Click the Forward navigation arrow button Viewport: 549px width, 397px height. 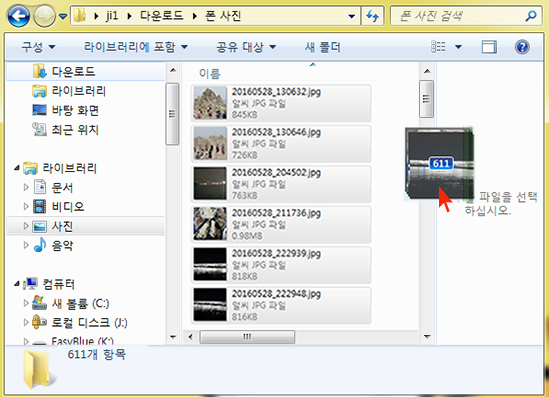point(44,16)
